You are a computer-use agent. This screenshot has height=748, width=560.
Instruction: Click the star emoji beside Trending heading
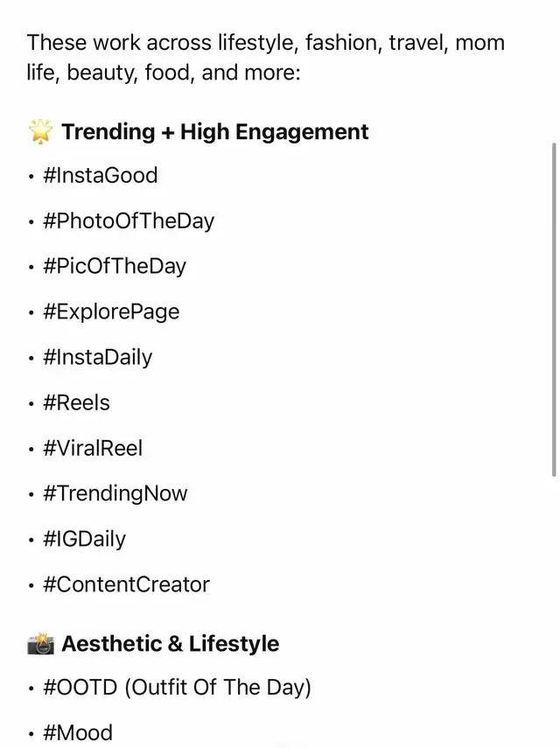pyautogui.click(x=40, y=131)
